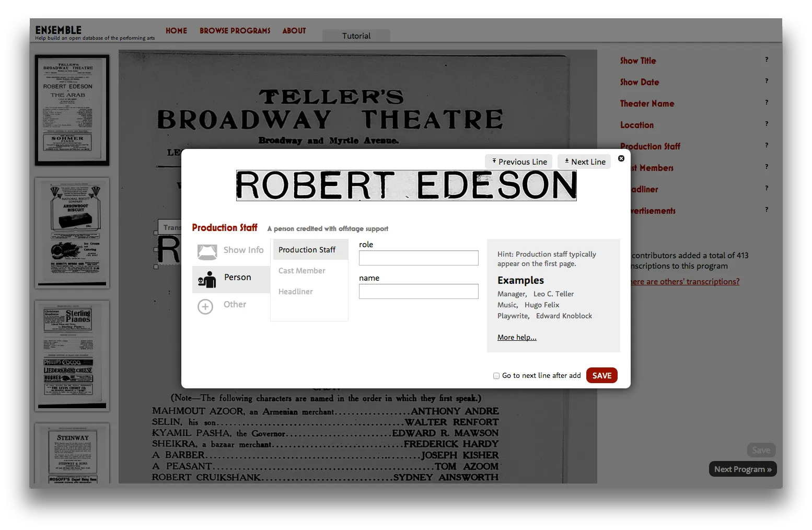Viewport: 812px width, 530px height.
Task: Select the Steinway advertisement page thumbnail
Action: pos(72,455)
